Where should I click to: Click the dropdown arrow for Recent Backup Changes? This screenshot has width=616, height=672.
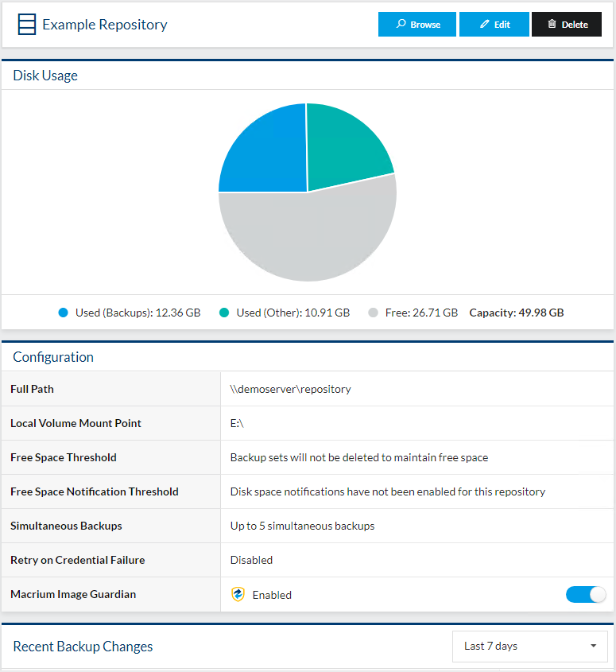pyautogui.click(x=593, y=646)
